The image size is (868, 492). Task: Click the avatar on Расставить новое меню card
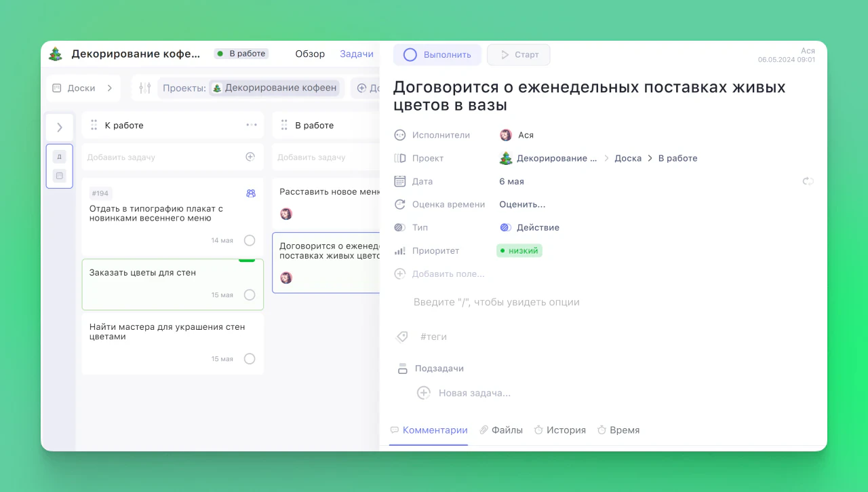[286, 214]
